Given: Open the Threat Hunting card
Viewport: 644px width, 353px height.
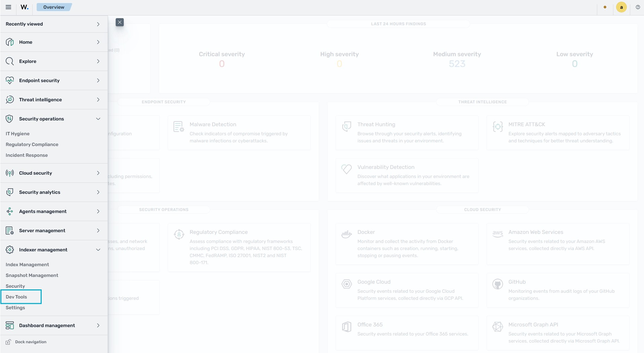Looking at the screenshot, I should pyautogui.click(x=407, y=133).
